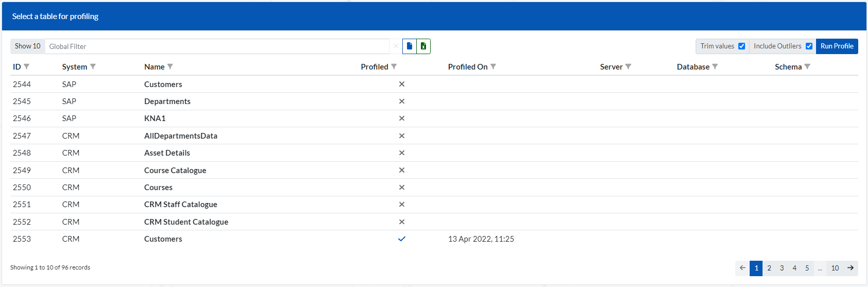Click filter icon on Name column
Screen dimensions: 868x287
(x=170, y=66)
